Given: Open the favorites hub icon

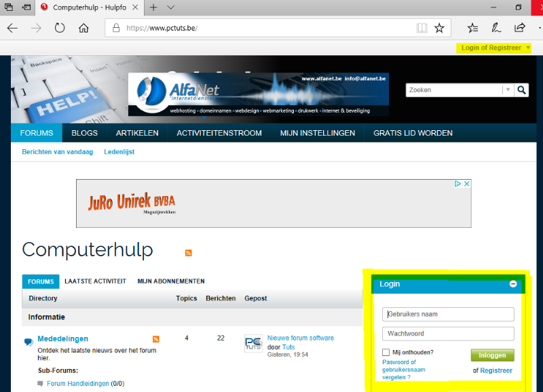Looking at the screenshot, I should pos(473,28).
